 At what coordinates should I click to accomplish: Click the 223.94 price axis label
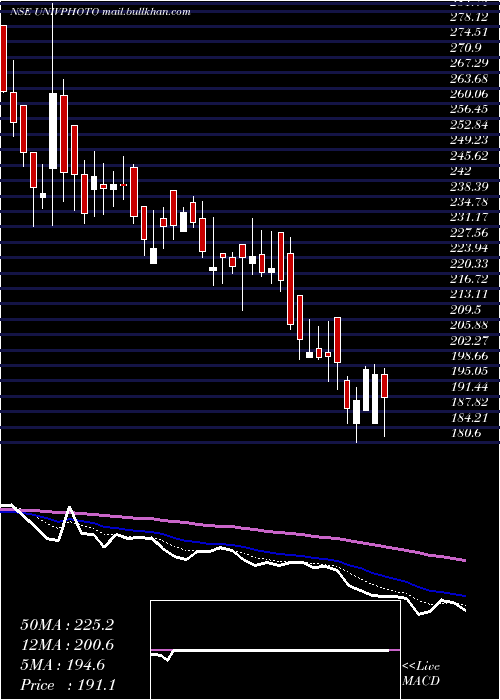tap(467, 247)
